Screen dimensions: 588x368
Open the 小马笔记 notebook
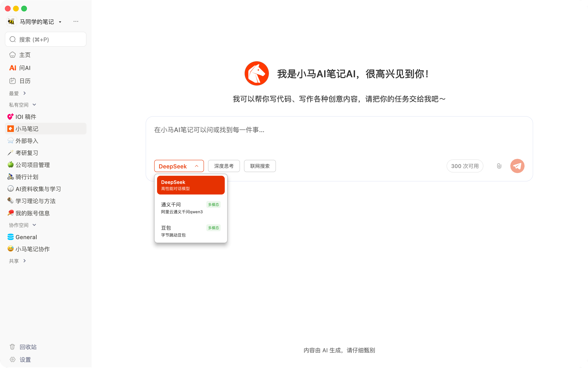46,128
